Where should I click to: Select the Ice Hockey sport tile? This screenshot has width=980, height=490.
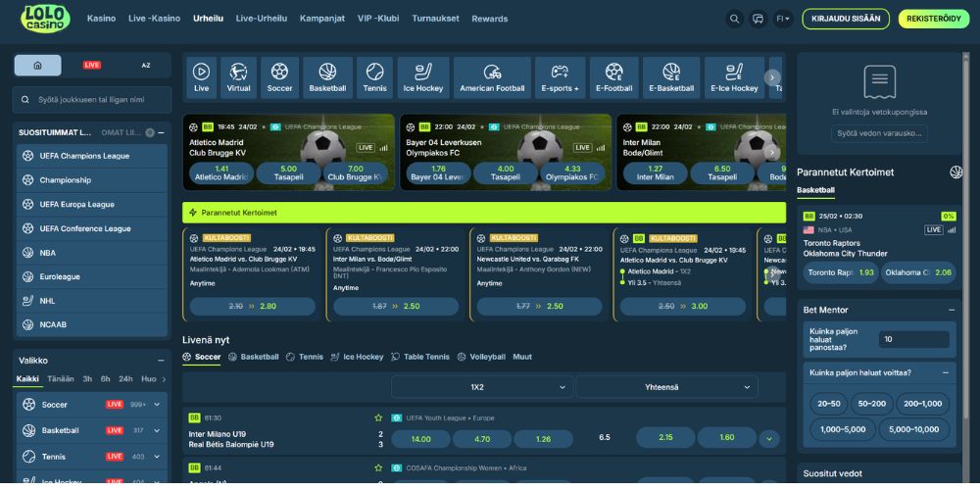423,77
